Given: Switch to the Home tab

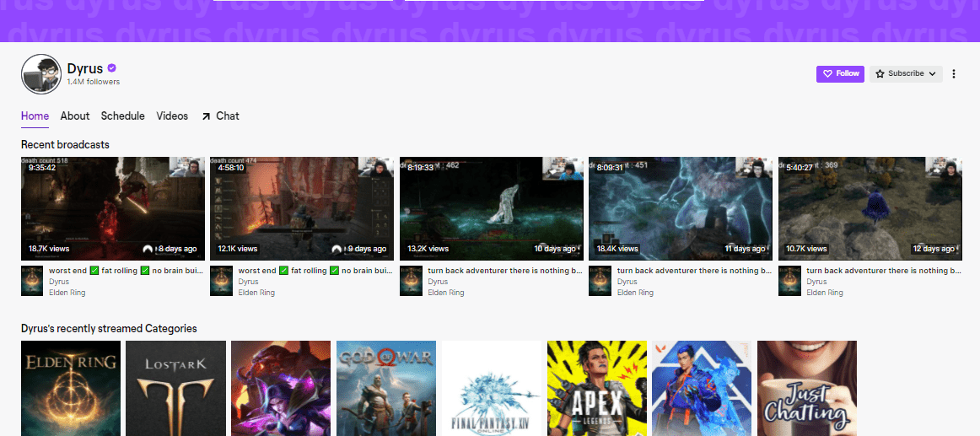Looking at the screenshot, I should (x=35, y=116).
